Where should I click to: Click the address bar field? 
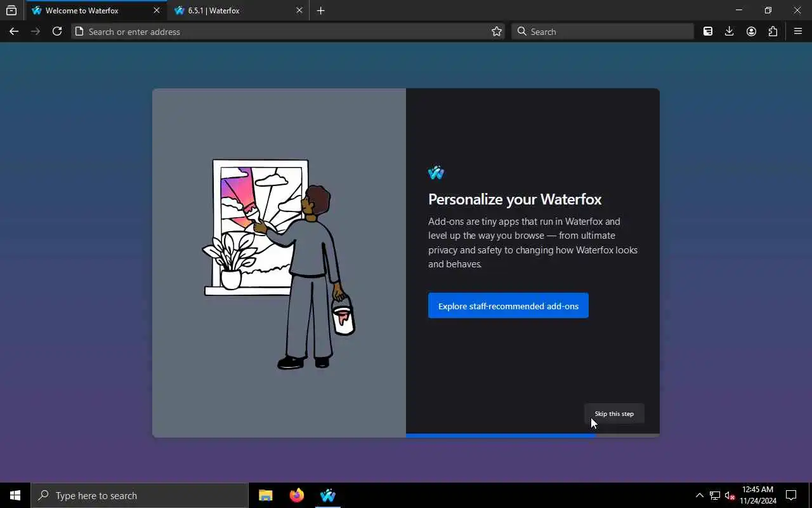pos(287,31)
